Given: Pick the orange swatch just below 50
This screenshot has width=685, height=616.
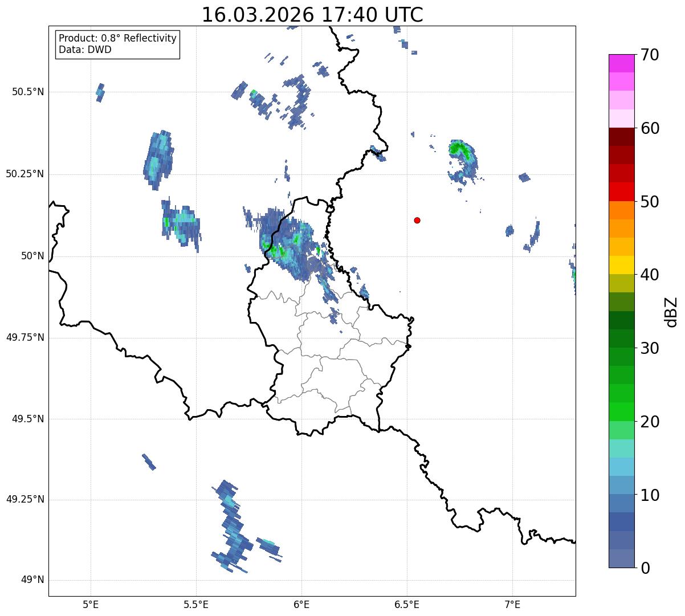Looking at the screenshot, I should [x=621, y=210].
